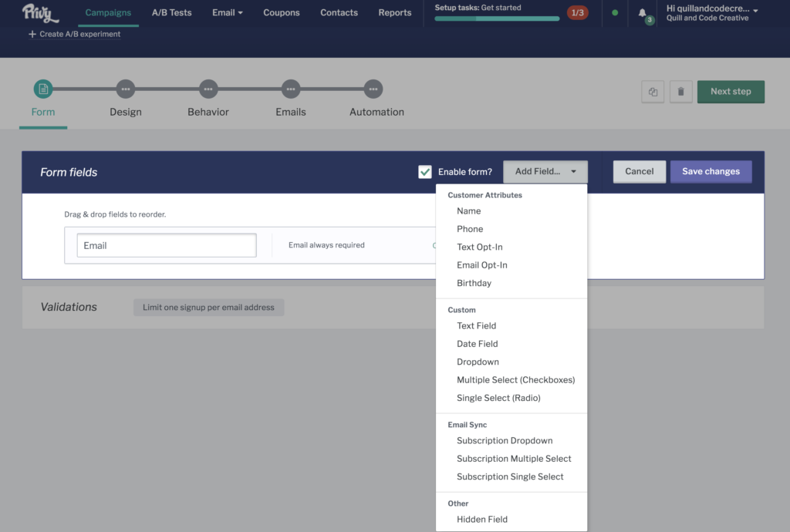The image size is (790, 532).
Task: Click the Email always required text
Action: (326, 245)
